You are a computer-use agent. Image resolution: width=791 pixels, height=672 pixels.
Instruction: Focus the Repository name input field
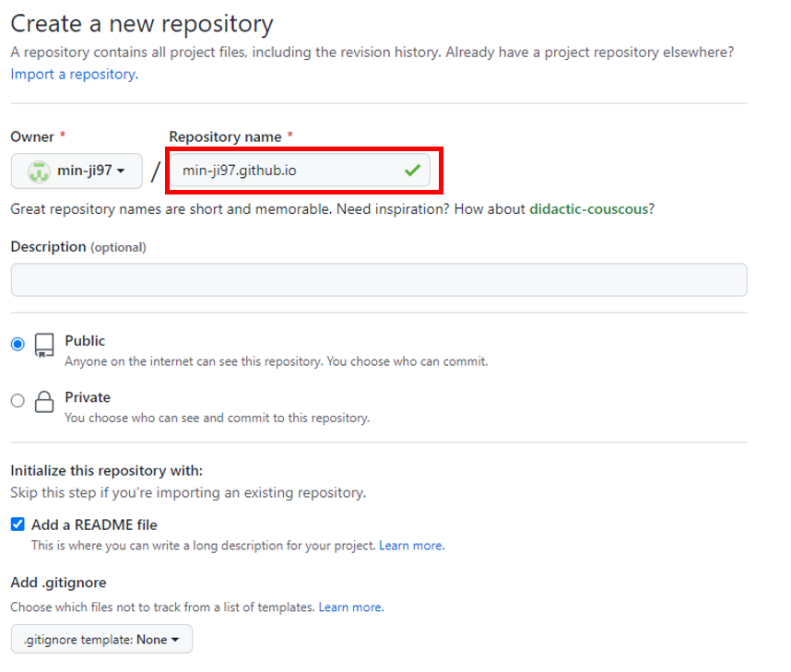301,171
